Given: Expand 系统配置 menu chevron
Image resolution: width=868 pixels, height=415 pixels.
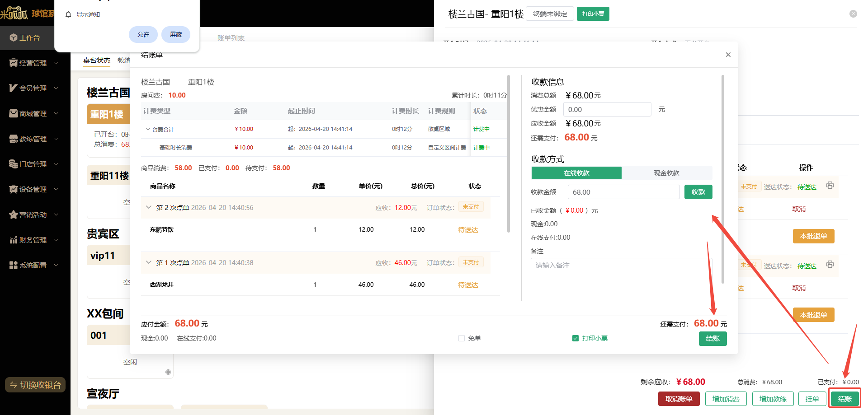Looking at the screenshot, I should coord(56,265).
